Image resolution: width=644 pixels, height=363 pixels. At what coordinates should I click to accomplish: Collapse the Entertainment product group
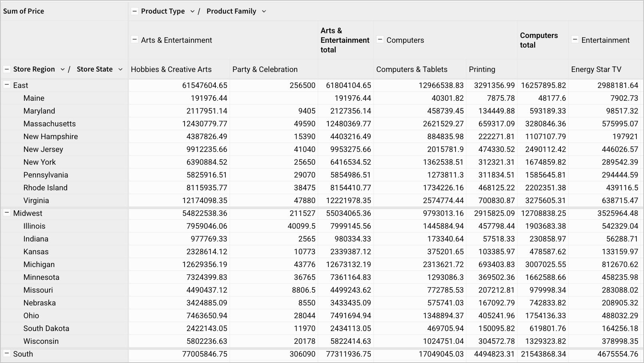(575, 40)
